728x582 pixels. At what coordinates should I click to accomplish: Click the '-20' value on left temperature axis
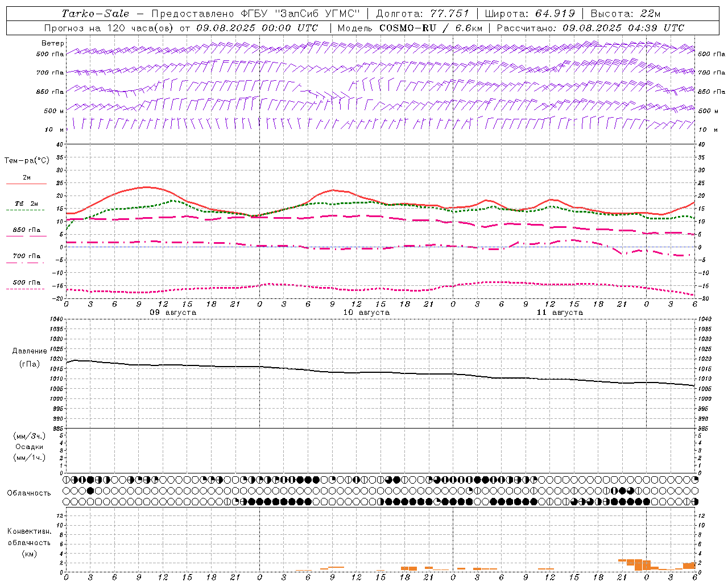click(59, 299)
